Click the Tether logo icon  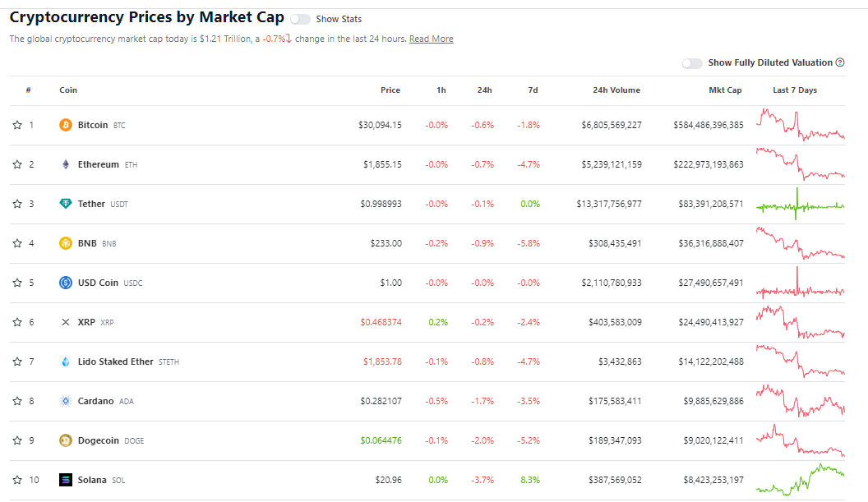(x=66, y=204)
